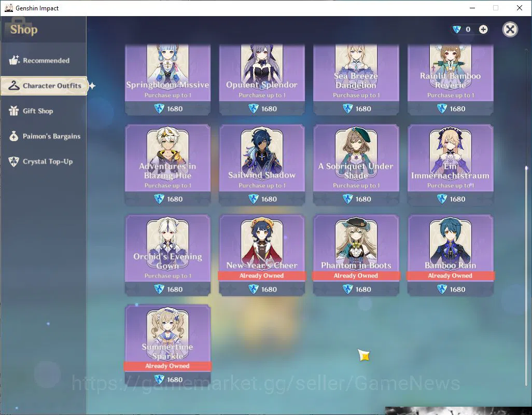
Task: Click the Crystal Top-Up crystal icon
Action: pos(14,161)
